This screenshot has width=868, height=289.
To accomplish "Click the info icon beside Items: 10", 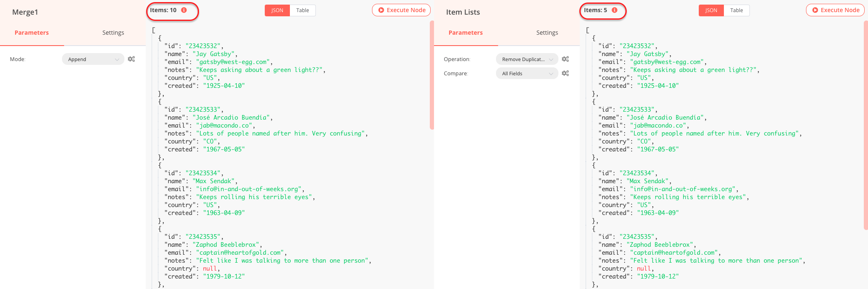I will pyautogui.click(x=184, y=10).
